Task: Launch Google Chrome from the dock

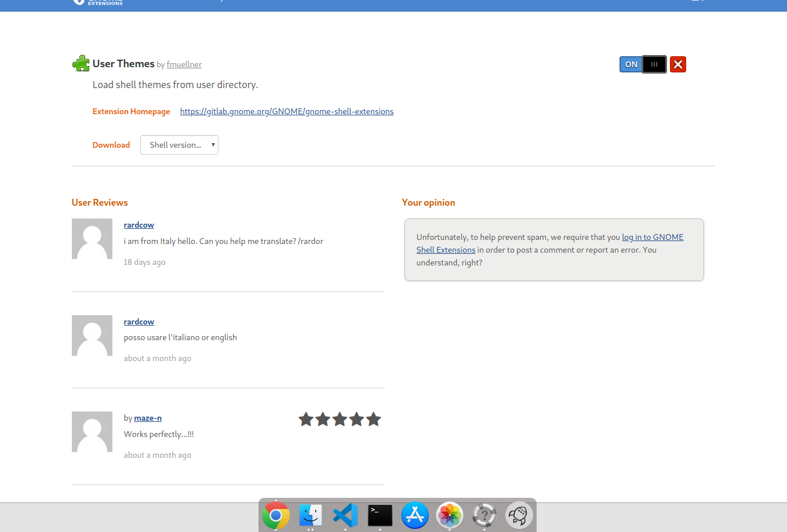Action: (x=276, y=515)
